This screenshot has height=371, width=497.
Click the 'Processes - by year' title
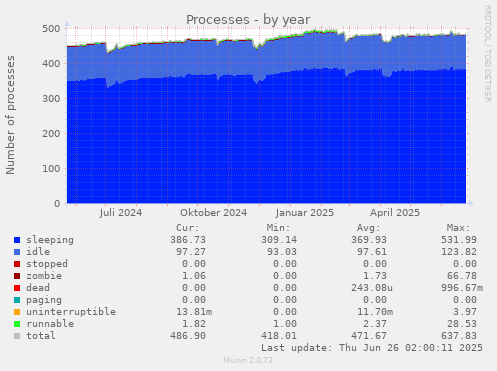tap(248, 20)
